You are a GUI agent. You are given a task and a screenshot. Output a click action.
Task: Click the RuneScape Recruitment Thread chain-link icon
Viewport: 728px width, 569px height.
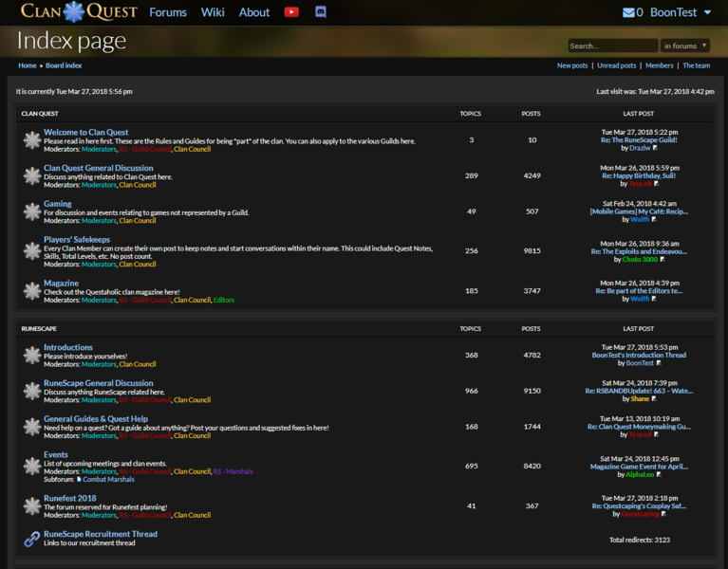(32, 539)
